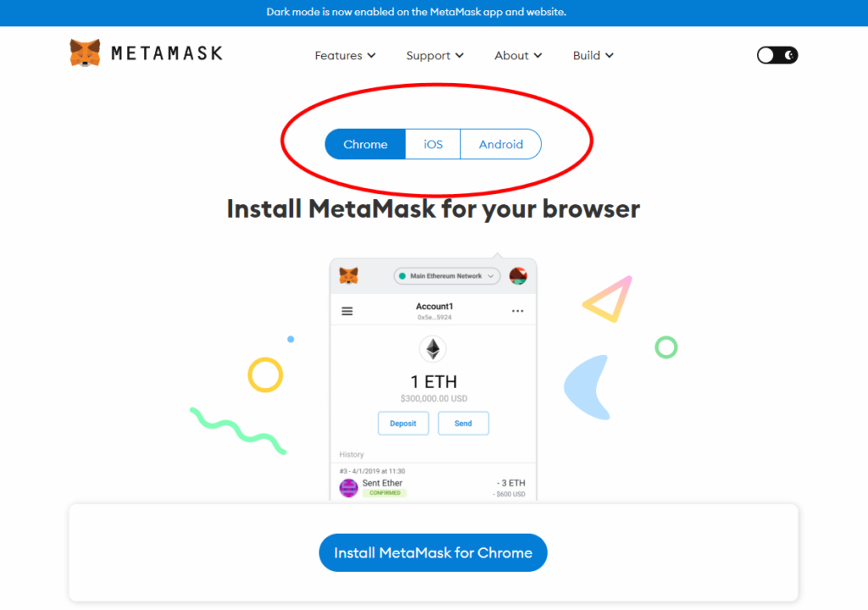The image size is (868, 610).
Task: Click the Deposit button
Action: click(403, 424)
